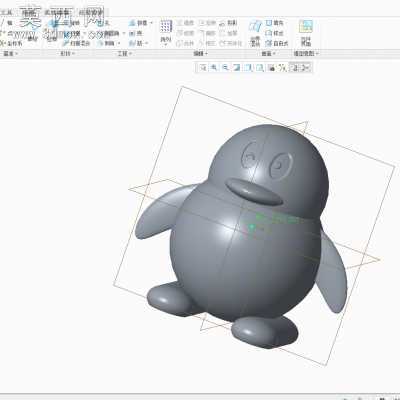Open the Display Style dropdown
400x400 pixels.
(x=248, y=68)
